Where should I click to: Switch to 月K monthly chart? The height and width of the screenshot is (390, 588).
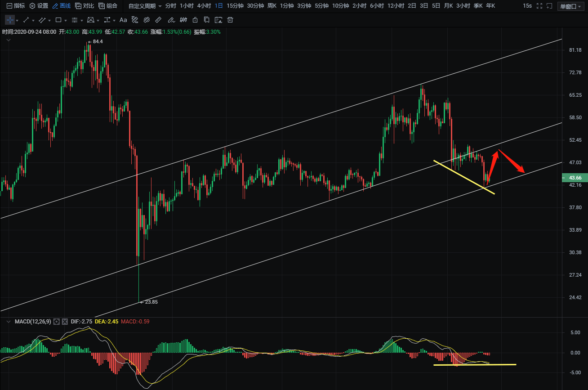(x=448, y=6)
